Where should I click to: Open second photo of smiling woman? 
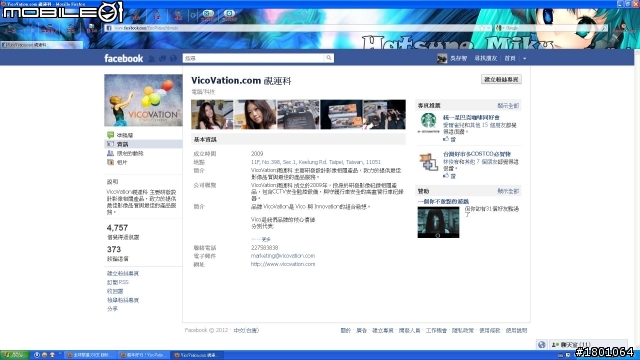255,114
